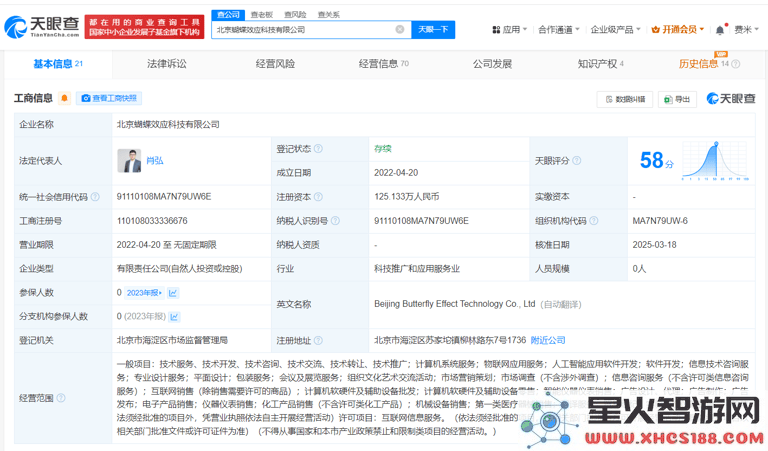Select the 查风险 search tab
The width and height of the screenshot is (768, 451).
coord(295,15)
